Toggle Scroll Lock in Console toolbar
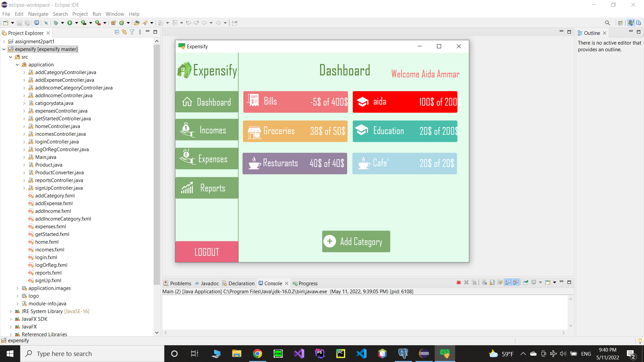 coord(492,283)
